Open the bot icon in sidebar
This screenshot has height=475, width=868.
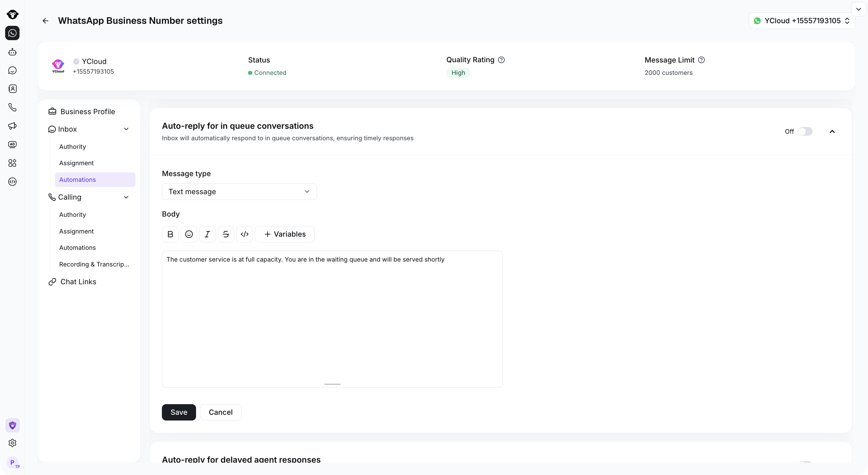pos(12,52)
